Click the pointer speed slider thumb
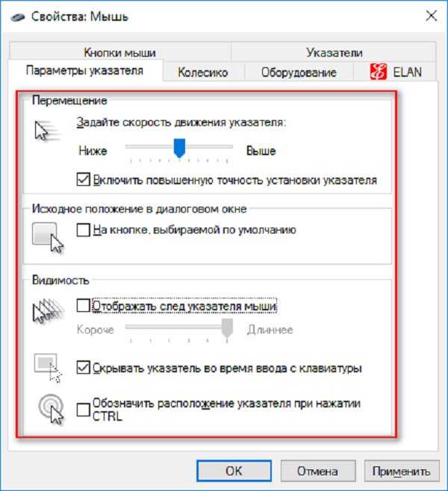Image resolution: width=448 pixels, height=491 pixels. pos(179,148)
